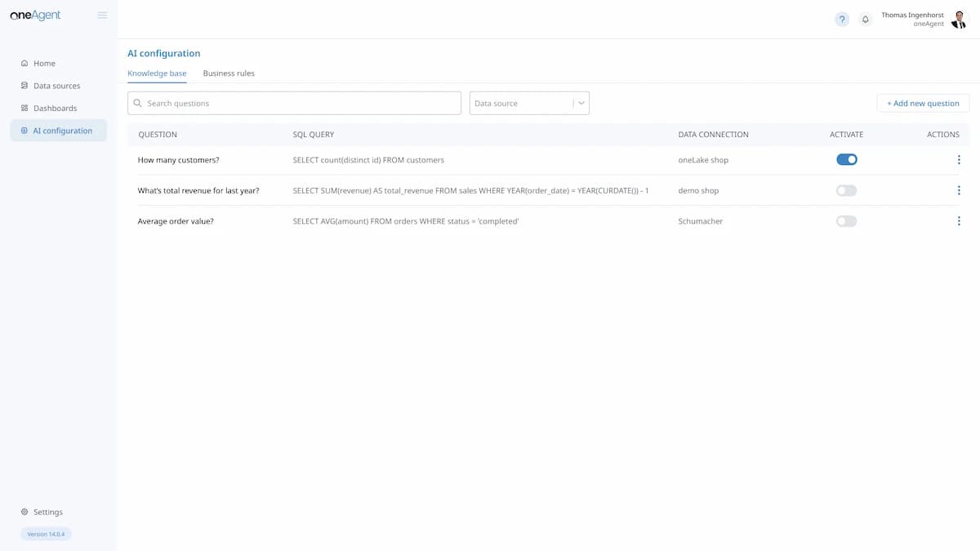Switch to the Business rules tab
The width and height of the screenshot is (980, 551).
[x=229, y=73]
